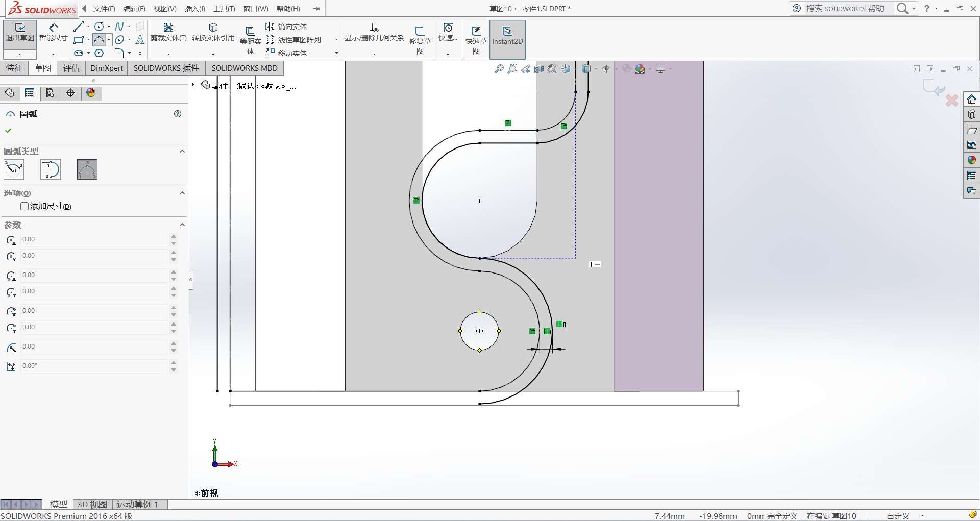Open the 工具(T) menu
The width and height of the screenshot is (980, 521).
pyautogui.click(x=224, y=9)
